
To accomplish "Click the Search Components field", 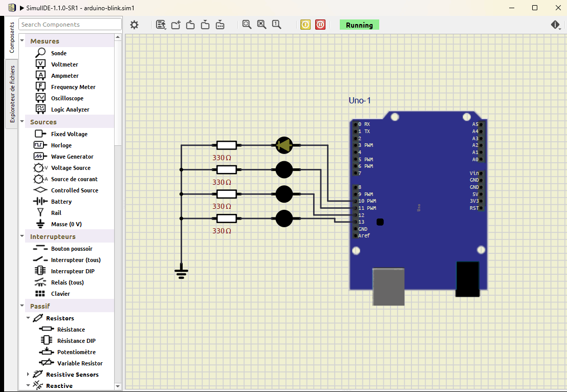I will [70, 24].
